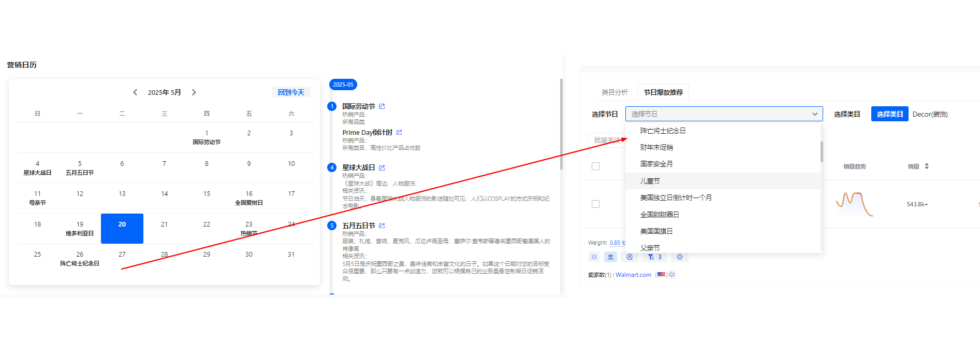Viewport: 980px width, 352px height.
Task: Click the atom-shaped icon in product row
Action: tap(680, 257)
